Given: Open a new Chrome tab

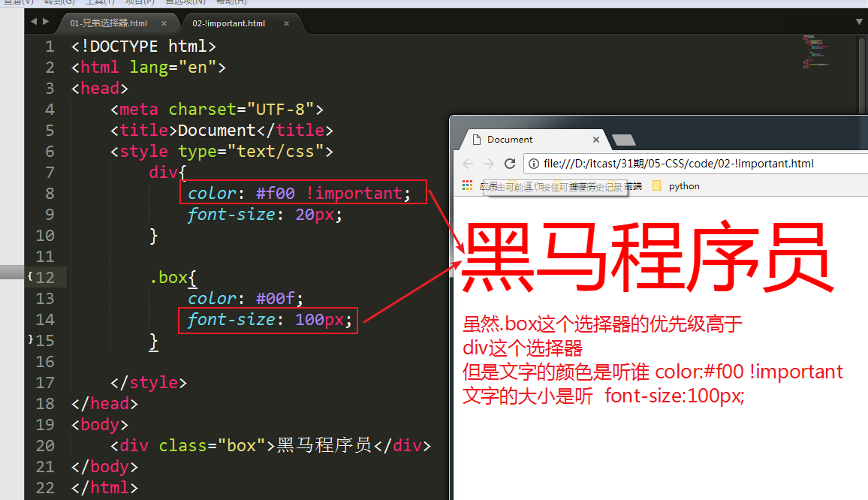Looking at the screenshot, I should [x=624, y=140].
